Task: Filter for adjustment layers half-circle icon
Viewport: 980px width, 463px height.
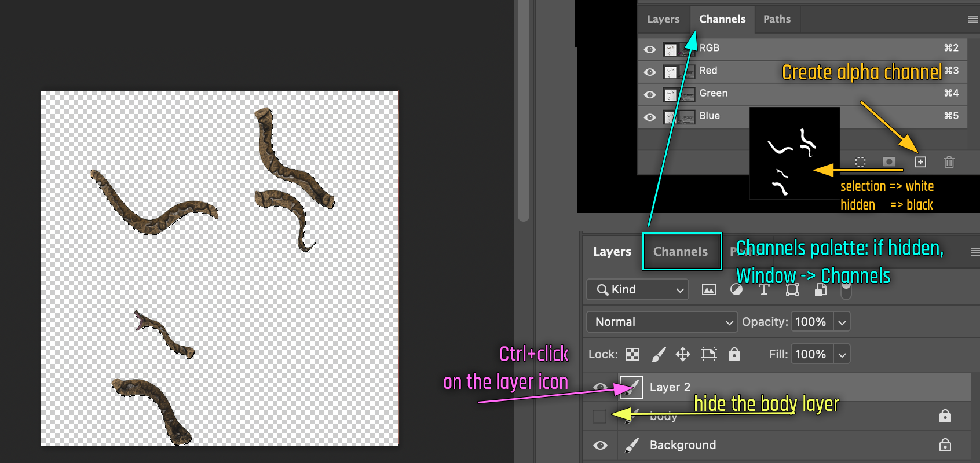Action: [x=736, y=289]
